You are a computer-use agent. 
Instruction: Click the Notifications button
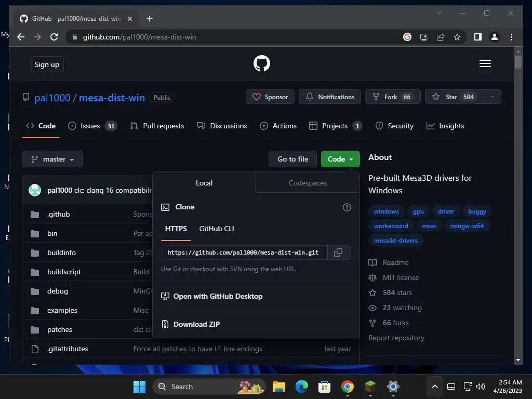330,97
